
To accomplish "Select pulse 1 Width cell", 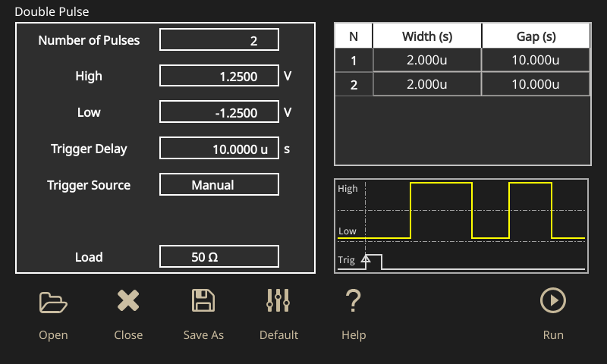I will (x=427, y=61).
